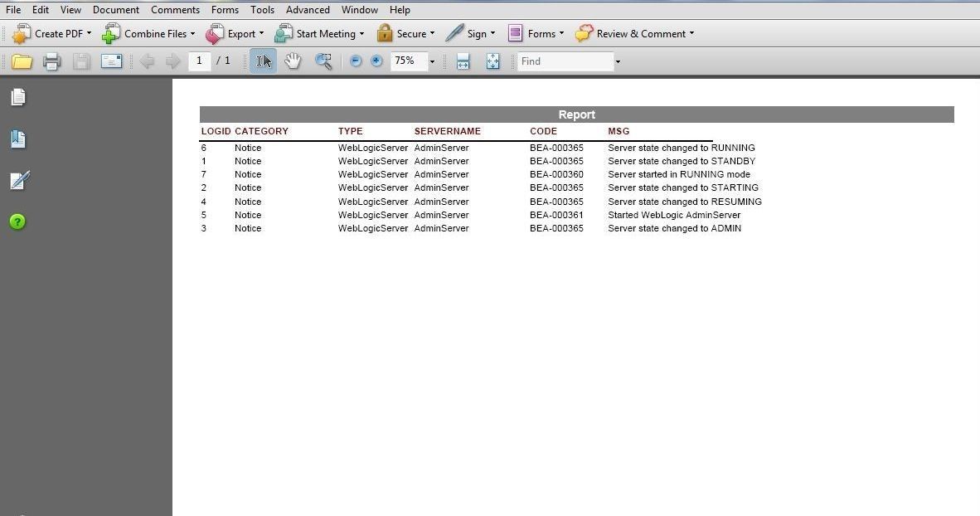Open the Signatures panel in sidebar
Viewport: 980px width, 516px height.
[19, 181]
